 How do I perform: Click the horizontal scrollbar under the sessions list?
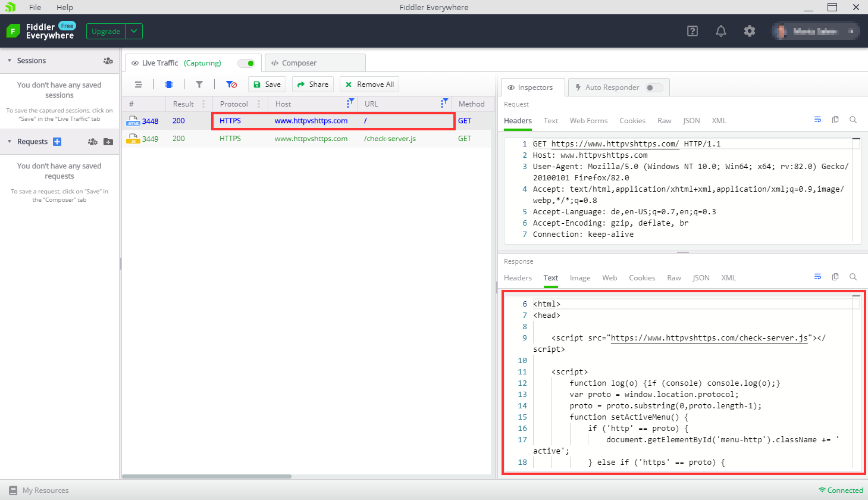point(206,476)
